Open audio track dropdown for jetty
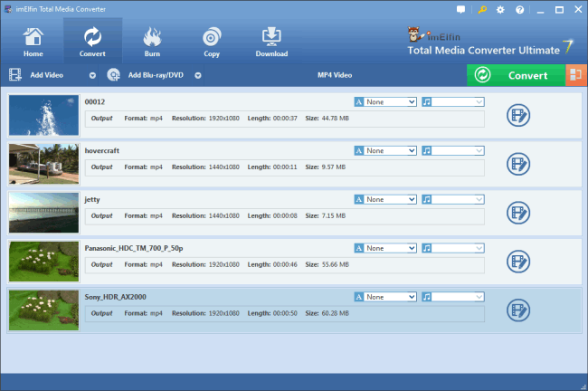588x391 pixels. (x=453, y=199)
